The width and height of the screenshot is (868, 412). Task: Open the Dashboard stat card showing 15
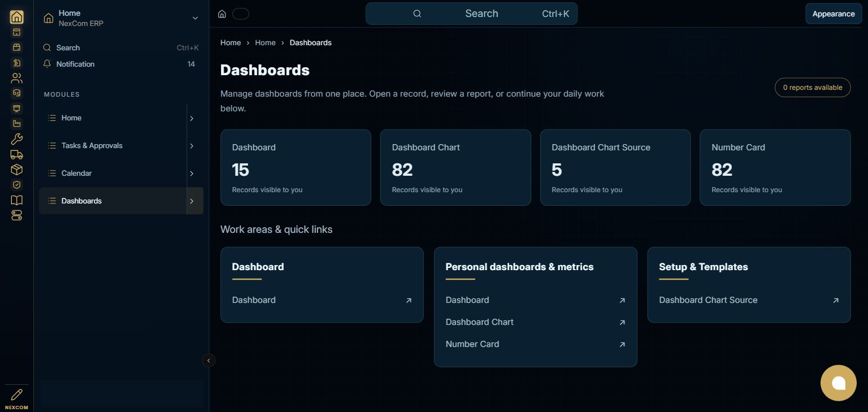tap(296, 167)
